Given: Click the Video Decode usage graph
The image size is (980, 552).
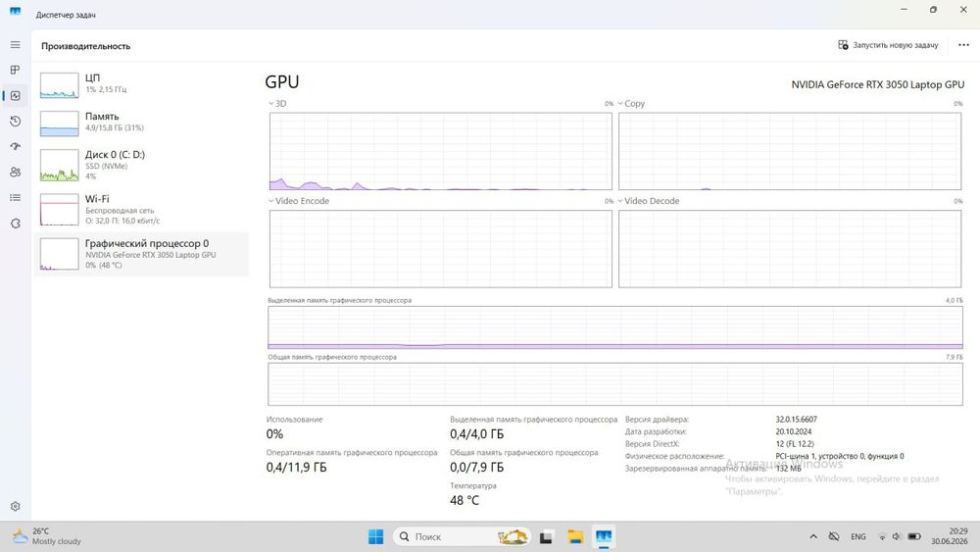Looking at the screenshot, I should coord(790,249).
